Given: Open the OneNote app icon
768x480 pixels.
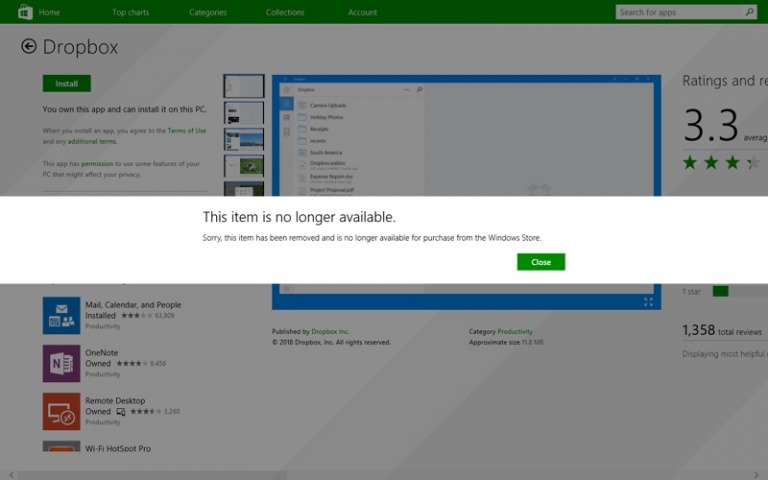Looking at the screenshot, I should click(61, 363).
